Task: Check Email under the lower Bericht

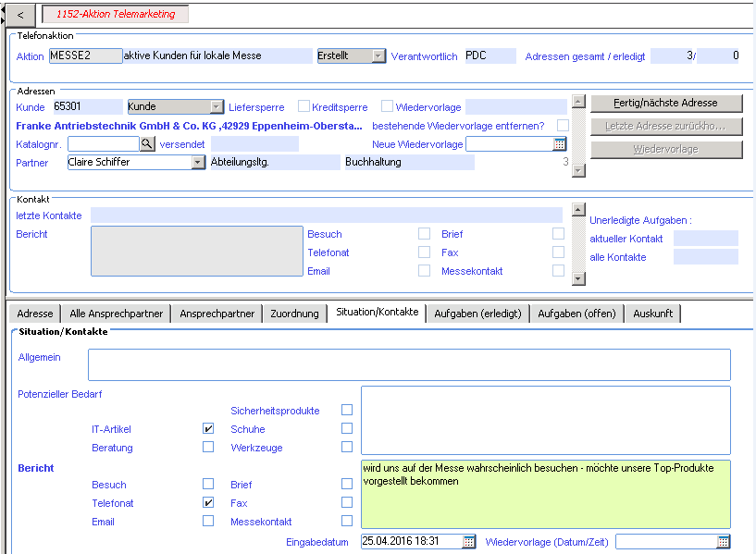Action: tap(208, 521)
